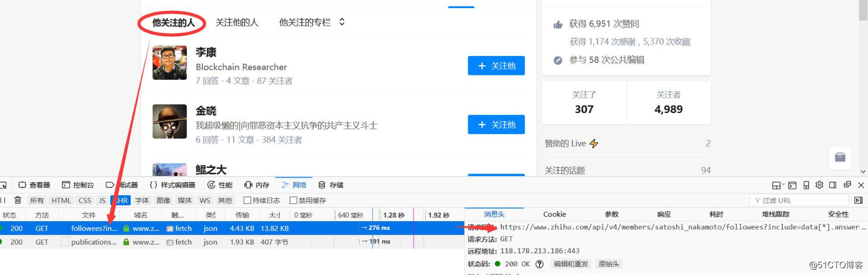
Task: Switch to the 安全性 security tab
Action: tap(838, 214)
